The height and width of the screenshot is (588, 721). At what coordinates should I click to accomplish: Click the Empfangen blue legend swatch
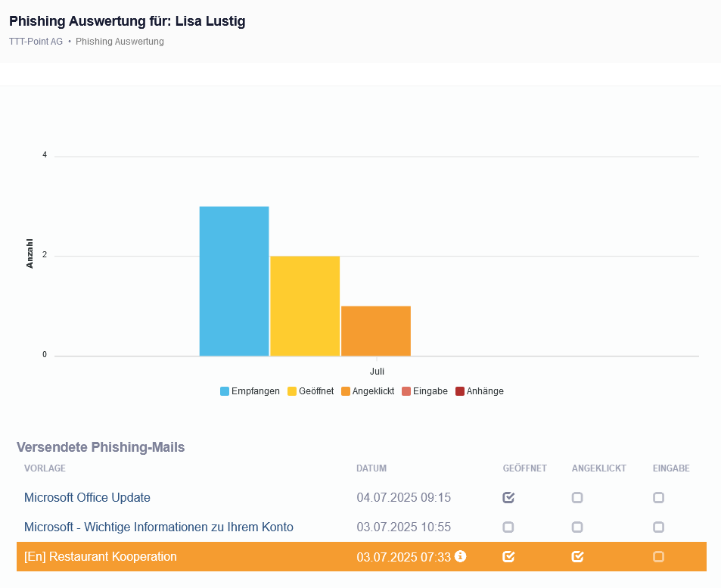(225, 391)
